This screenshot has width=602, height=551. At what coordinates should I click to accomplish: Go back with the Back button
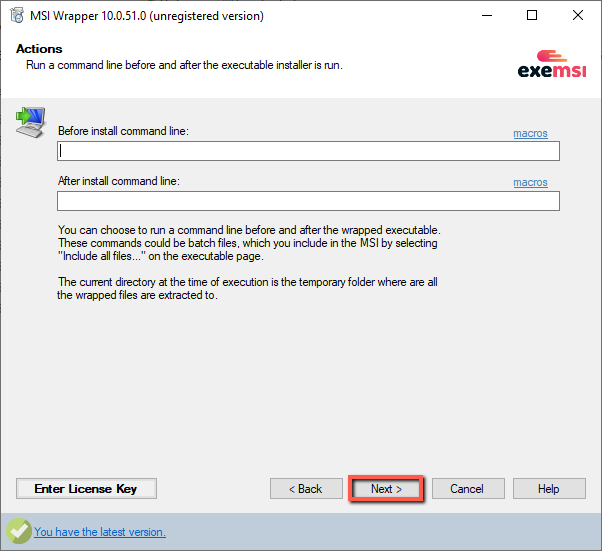306,488
